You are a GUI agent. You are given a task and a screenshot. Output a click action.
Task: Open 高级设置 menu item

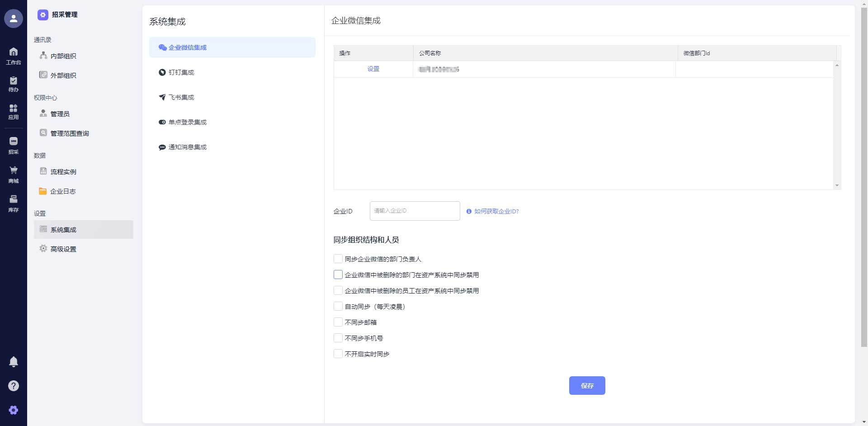pos(84,249)
